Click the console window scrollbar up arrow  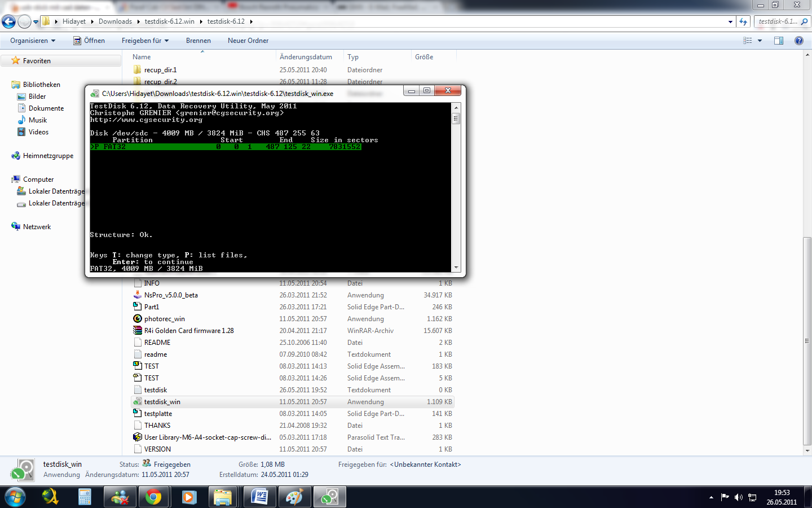tap(456, 107)
